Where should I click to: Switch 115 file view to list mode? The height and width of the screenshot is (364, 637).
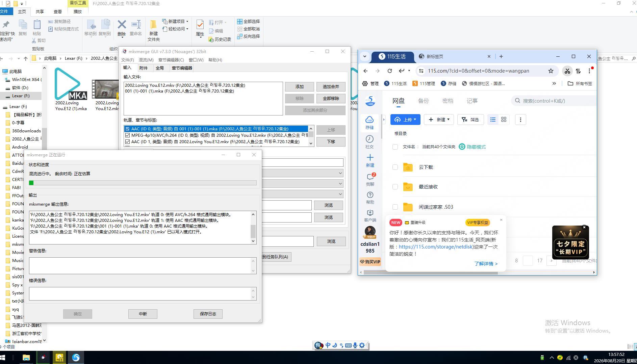click(493, 120)
